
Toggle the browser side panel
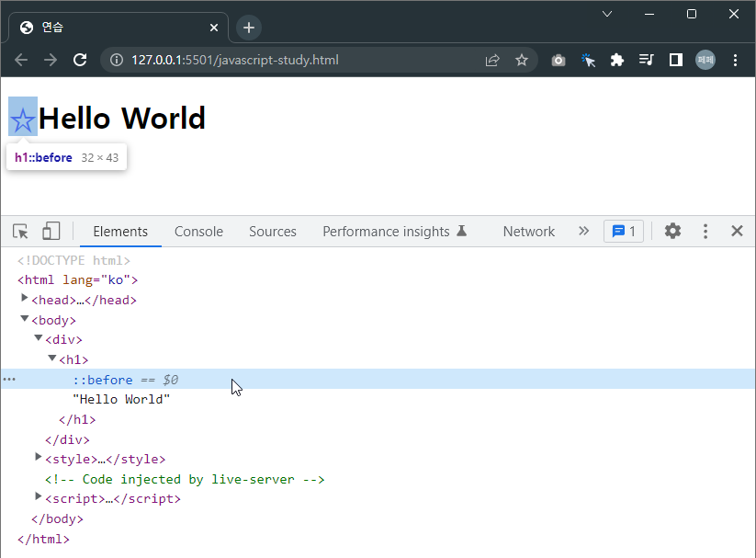[675, 60]
